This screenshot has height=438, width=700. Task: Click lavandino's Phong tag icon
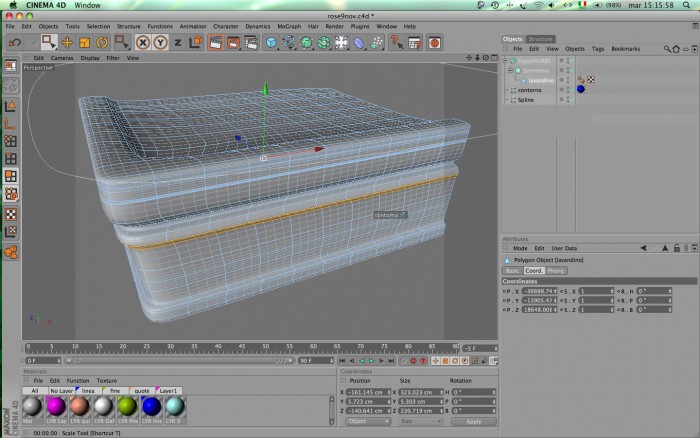[x=580, y=79]
